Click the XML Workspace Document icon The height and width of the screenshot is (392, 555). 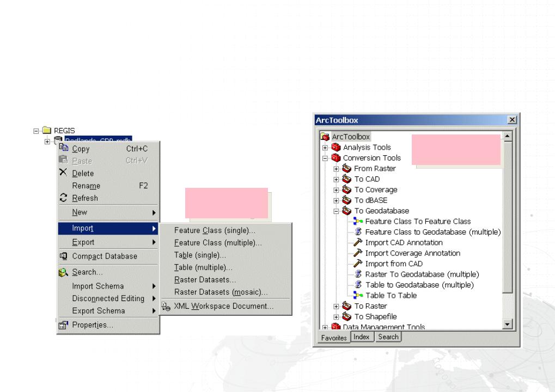[x=166, y=307]
